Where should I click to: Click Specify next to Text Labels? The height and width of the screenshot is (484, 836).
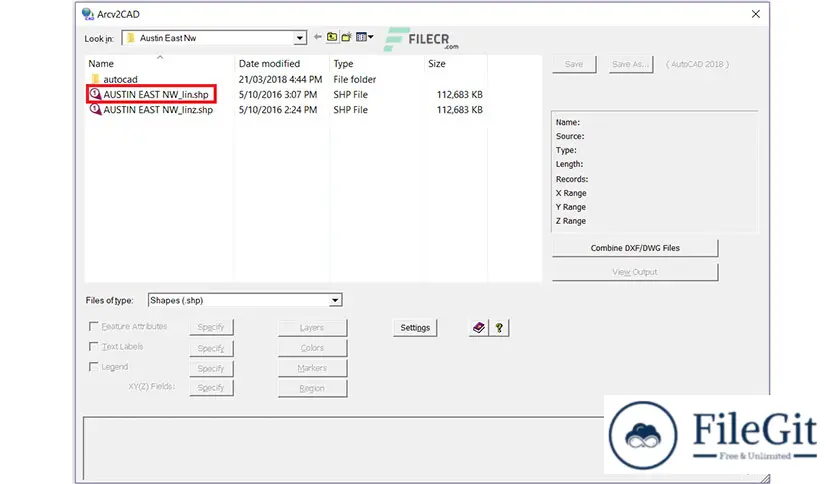[211, 348]
